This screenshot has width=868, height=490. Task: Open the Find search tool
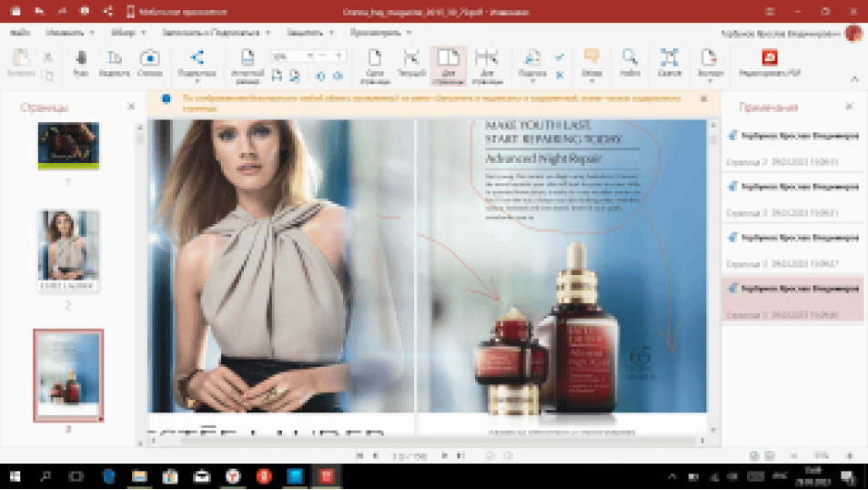point(630,63)
